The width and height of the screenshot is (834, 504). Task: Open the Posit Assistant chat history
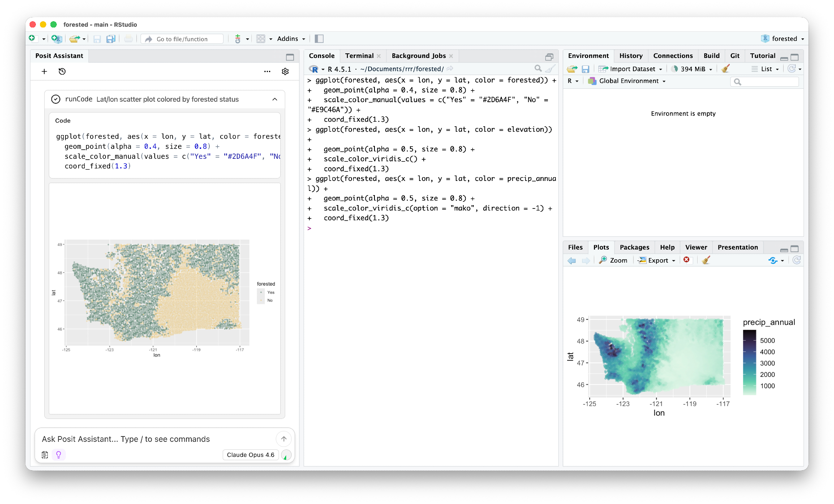click(x=62, y=71)
